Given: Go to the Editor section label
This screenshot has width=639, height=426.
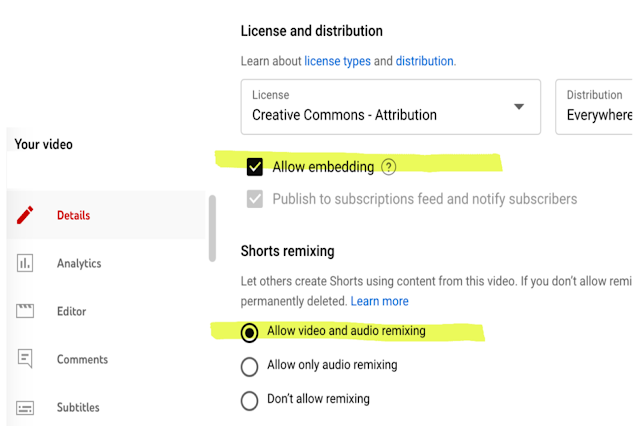Looking at the screenshot, I should [x=71, y=311].
